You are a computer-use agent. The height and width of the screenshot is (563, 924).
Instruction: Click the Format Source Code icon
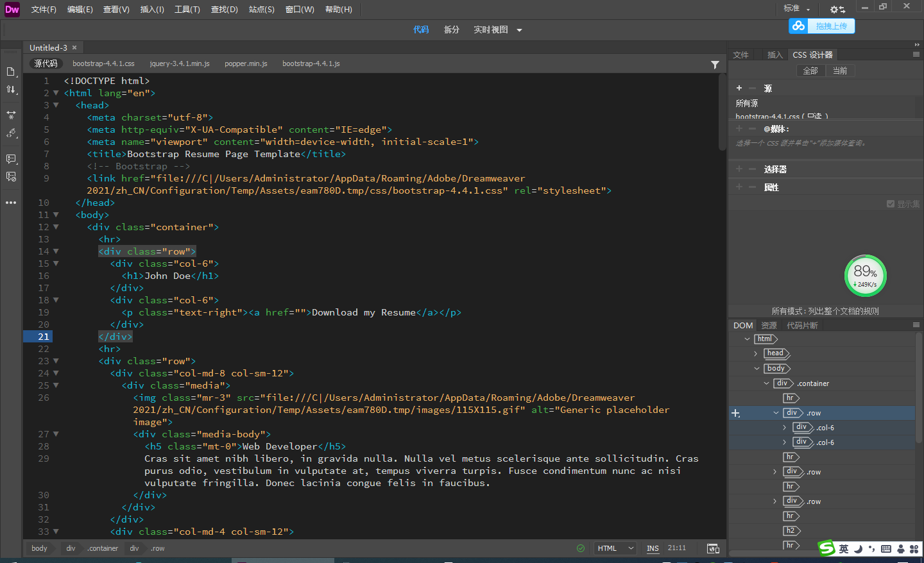(11, 133)
